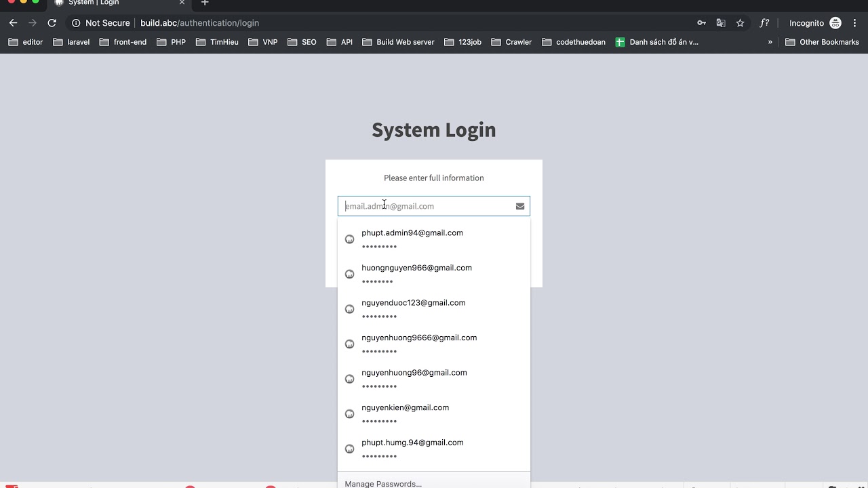Select saved account phupt.admin94@gmail.com
The height and width of the screenshot is (488, 868).
tap(434, 239)
